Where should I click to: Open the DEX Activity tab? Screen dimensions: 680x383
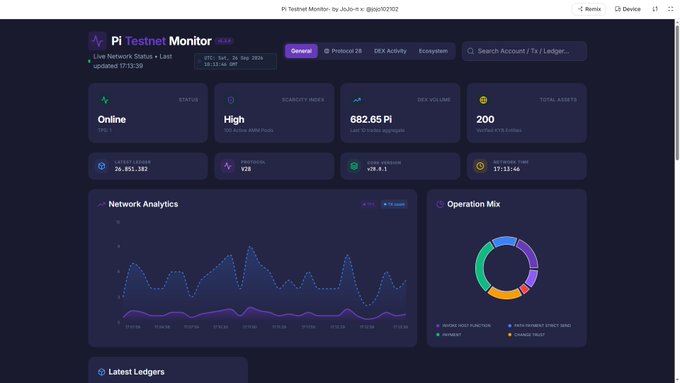click(x=390, y=51)
